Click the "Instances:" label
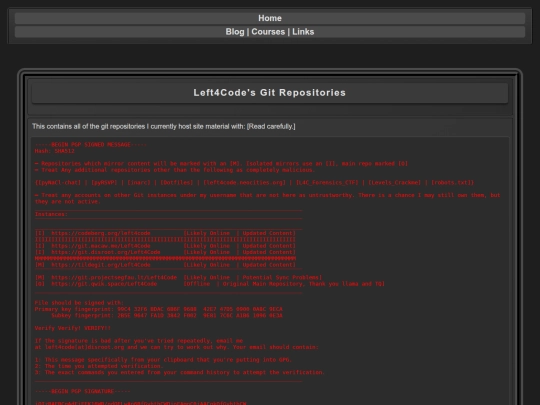The image size is (540, 405). pyautogui.click(x=51, y=214)
